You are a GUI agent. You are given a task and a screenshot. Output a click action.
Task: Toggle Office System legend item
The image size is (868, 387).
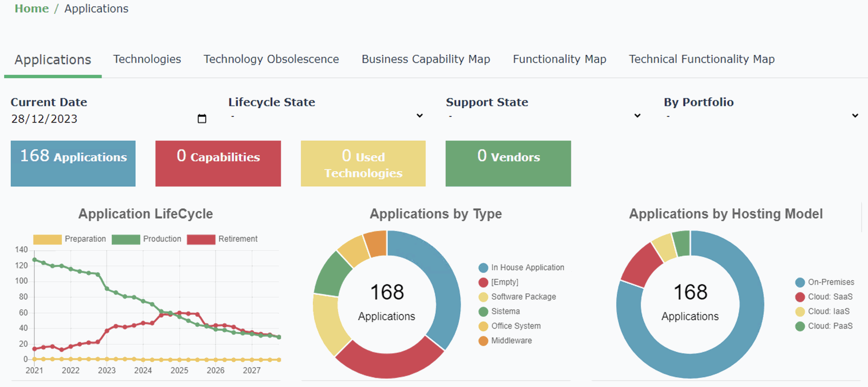click(509, 326)
